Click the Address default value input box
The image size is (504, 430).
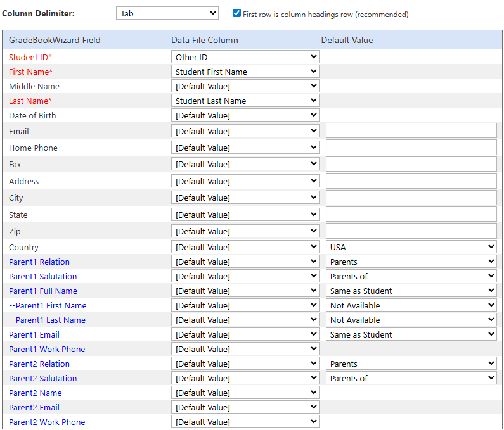pyautogui.click(x=411, y=180)
